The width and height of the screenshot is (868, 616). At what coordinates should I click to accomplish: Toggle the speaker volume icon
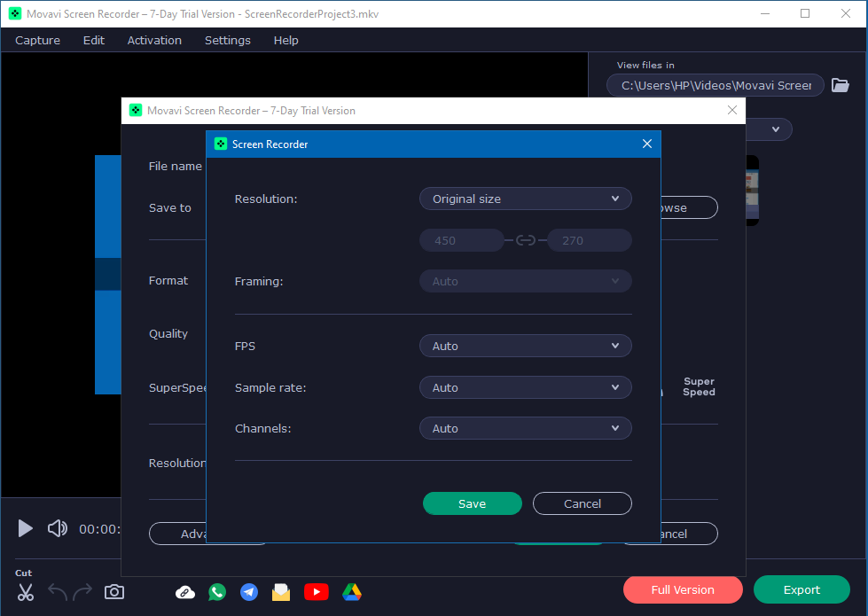point(58,529)
